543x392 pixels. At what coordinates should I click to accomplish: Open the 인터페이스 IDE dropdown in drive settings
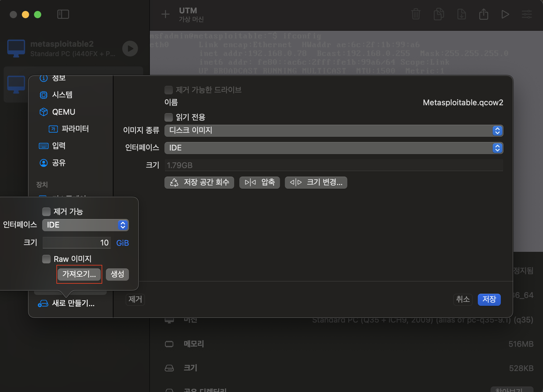[x=334, y=148]
